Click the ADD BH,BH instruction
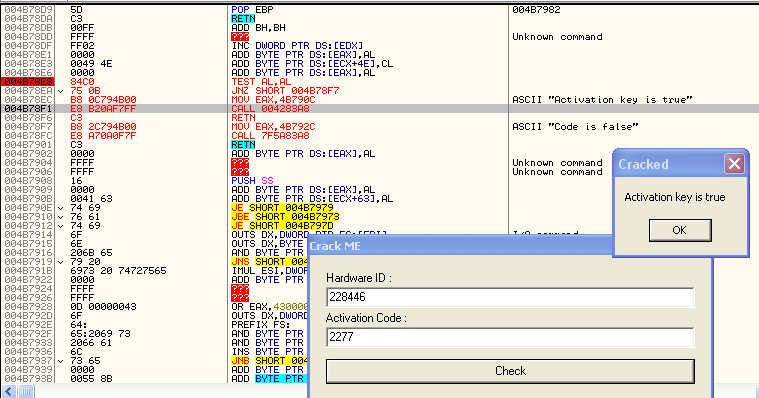The image size is (759, 398). [x=258, y=28]
